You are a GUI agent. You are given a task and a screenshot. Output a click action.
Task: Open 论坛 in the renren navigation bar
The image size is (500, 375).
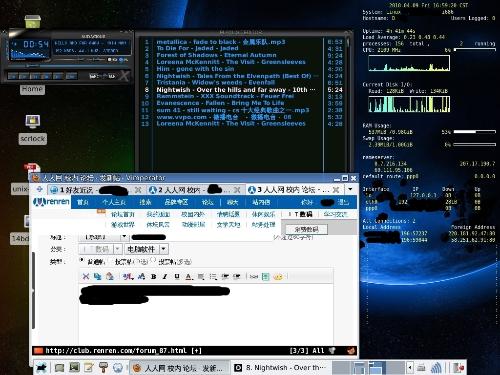[207, 202]
